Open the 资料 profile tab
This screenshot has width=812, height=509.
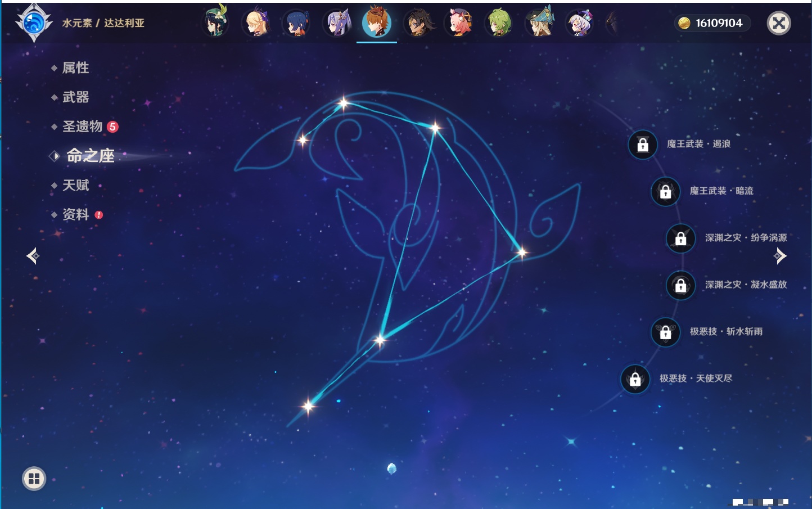pos(75,214)
